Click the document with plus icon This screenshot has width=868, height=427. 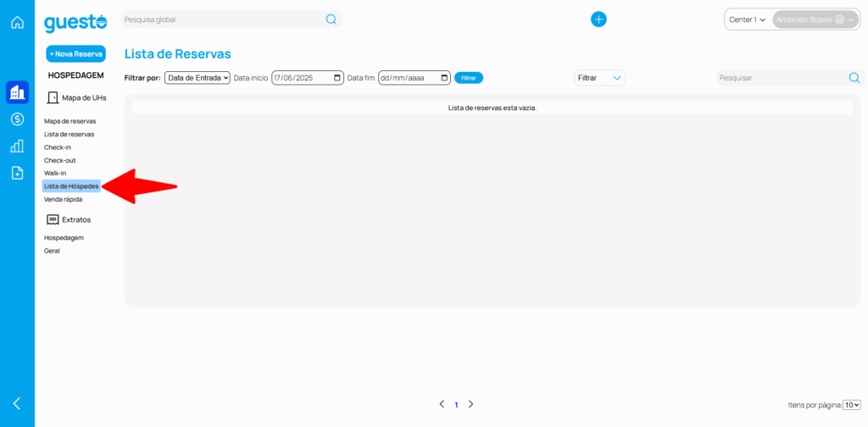[x=17, y=173]
